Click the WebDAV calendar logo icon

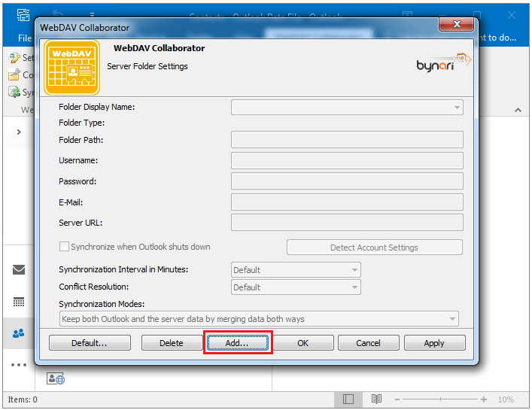[72, 68]
